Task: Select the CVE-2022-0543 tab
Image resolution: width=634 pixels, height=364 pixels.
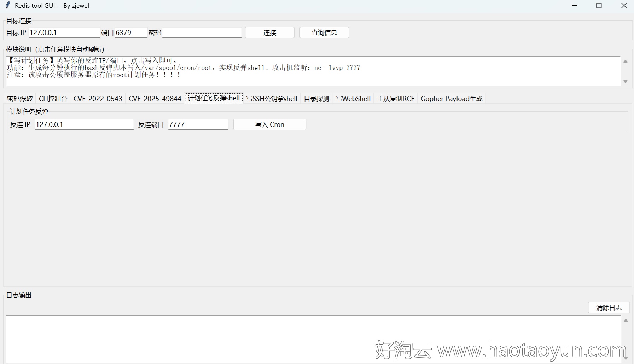Action: [98, 99]
